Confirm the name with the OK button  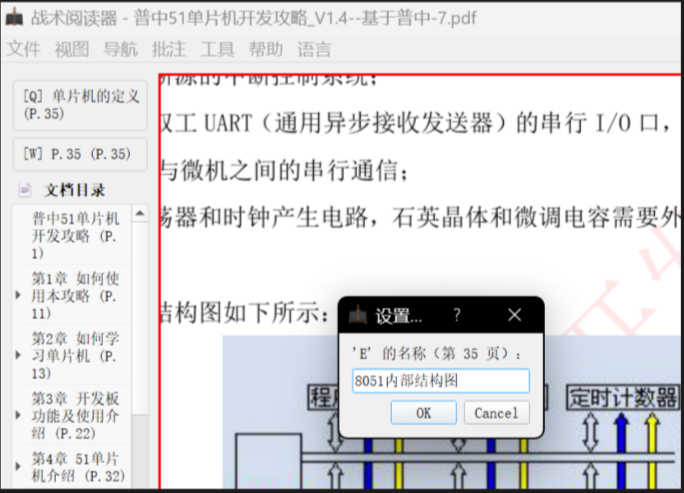coord(423,412)
